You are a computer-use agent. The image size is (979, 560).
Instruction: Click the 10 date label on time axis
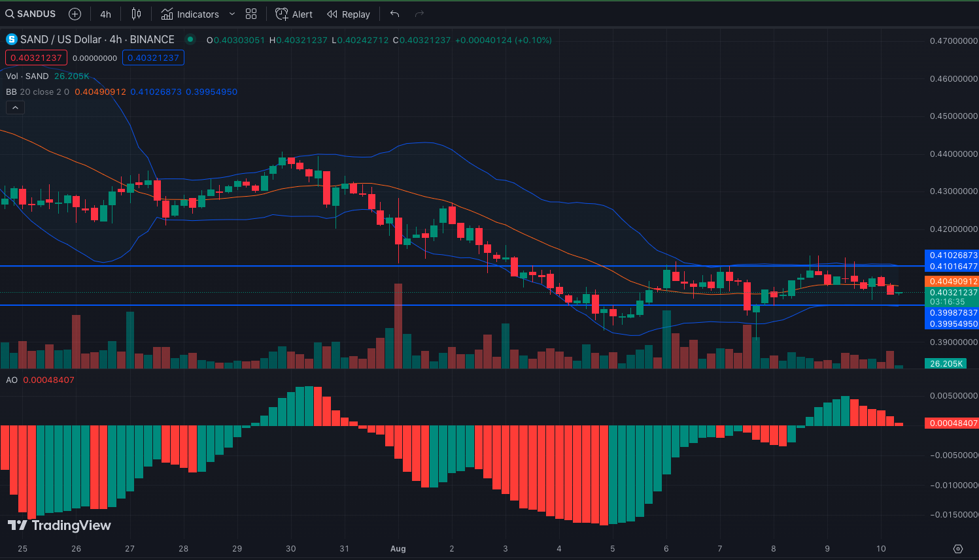coord(881,548)
